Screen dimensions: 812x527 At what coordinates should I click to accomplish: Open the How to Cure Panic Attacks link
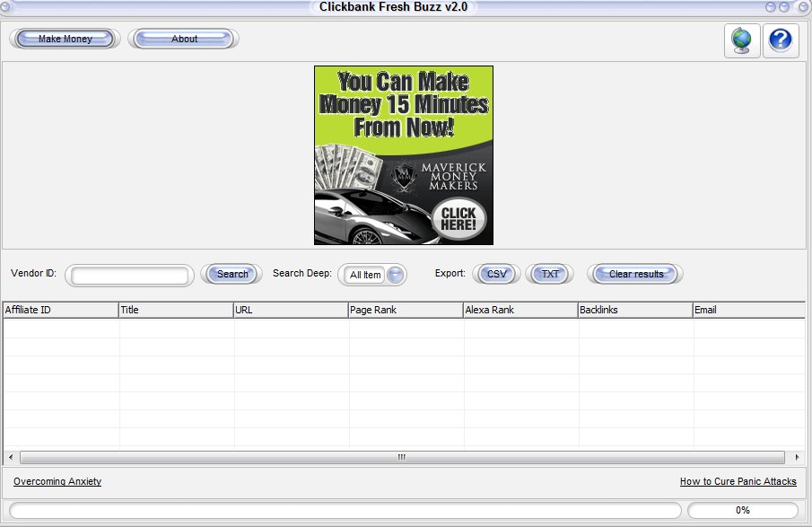point(738,481)
